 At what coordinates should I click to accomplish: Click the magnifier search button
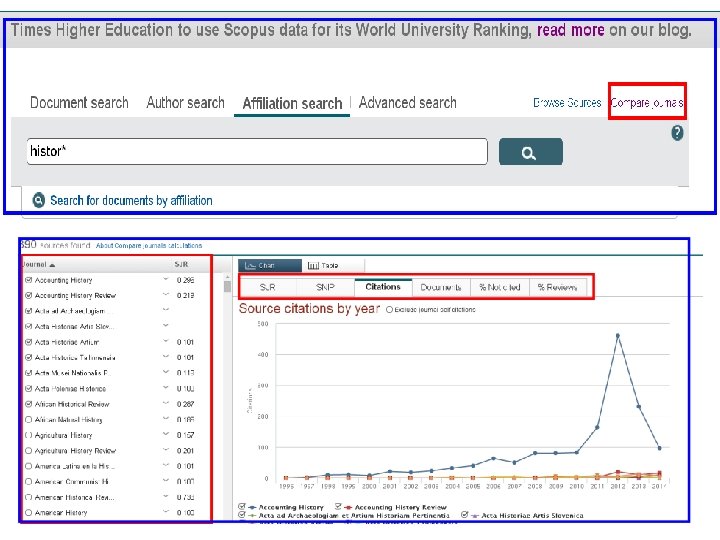tap(530, 152)
